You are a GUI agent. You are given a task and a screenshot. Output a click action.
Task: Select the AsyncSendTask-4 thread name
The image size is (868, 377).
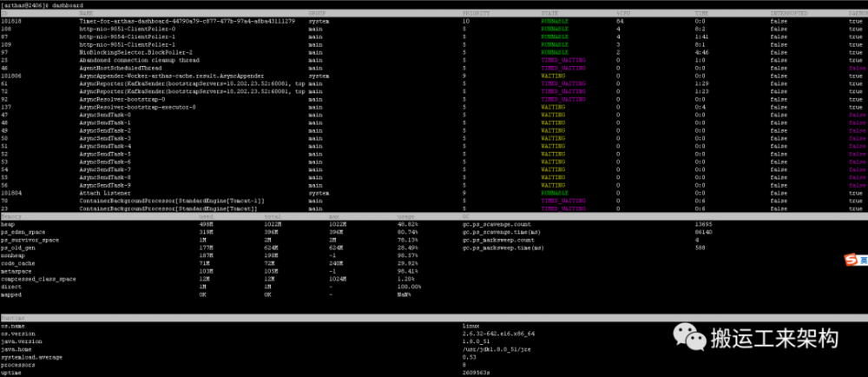(105, 146)
